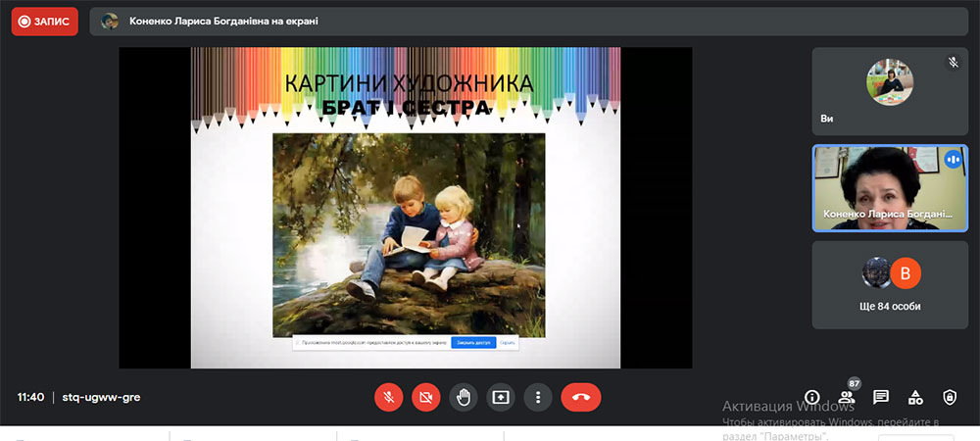Click the muted microphone button
This screenshot has height=441, width=980.
tap(389, 397)
